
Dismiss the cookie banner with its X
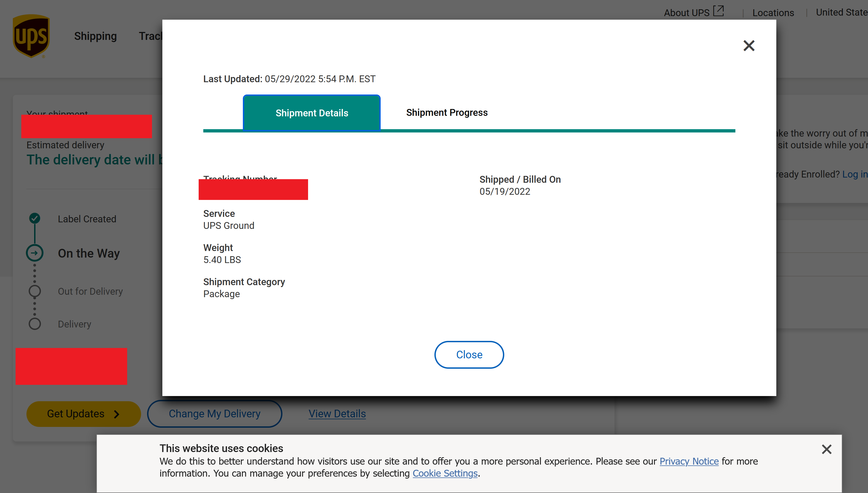827,449
